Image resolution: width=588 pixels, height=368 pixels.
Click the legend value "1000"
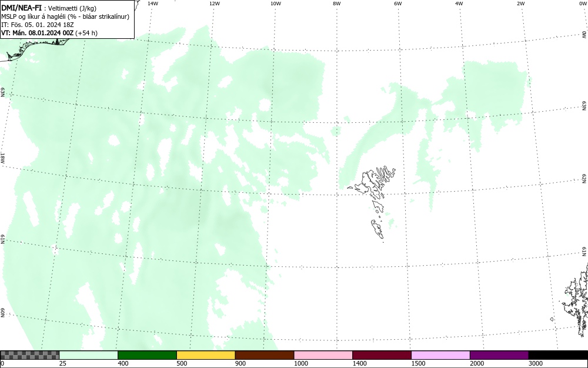click(300, 363)
